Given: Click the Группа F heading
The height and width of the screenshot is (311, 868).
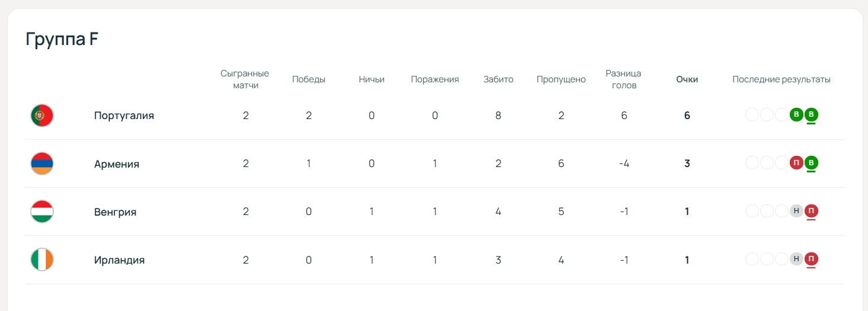Looking at the screenshot, I should pos(62,39).
